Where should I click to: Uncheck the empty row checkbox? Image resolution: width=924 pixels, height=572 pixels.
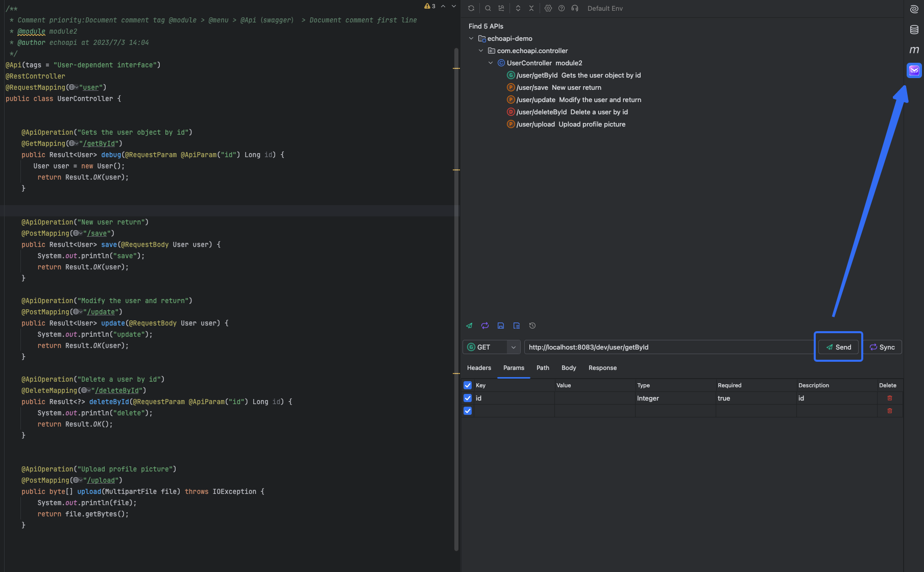point(468,411)
